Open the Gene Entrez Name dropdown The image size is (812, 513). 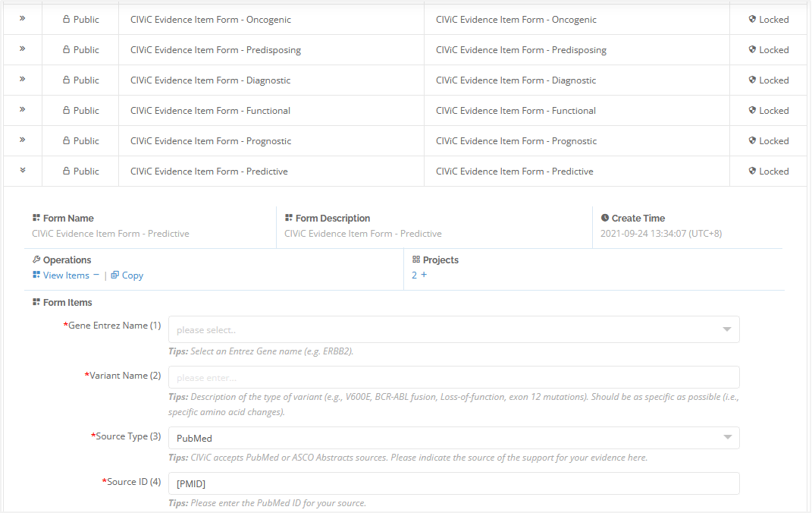click(x=453, y=329)
